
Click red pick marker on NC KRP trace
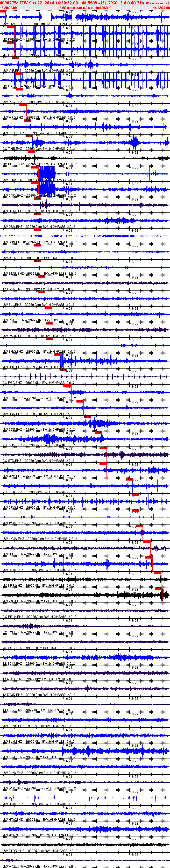(158, 573)
